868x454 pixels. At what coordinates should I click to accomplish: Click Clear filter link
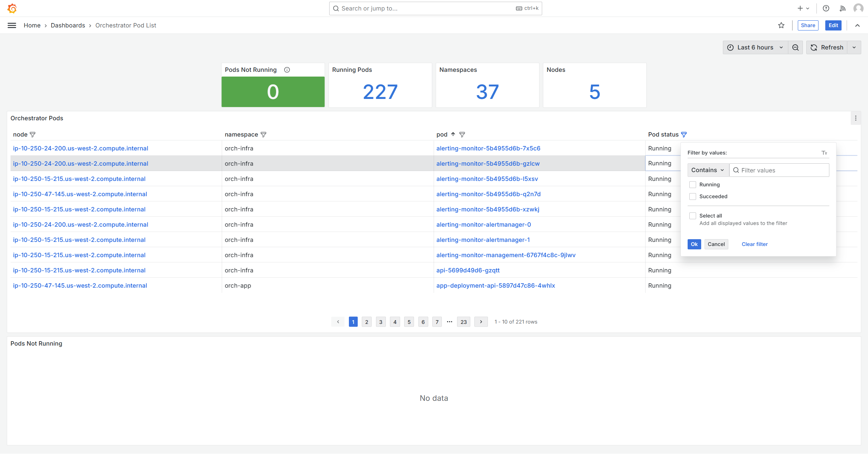point(754,244)
